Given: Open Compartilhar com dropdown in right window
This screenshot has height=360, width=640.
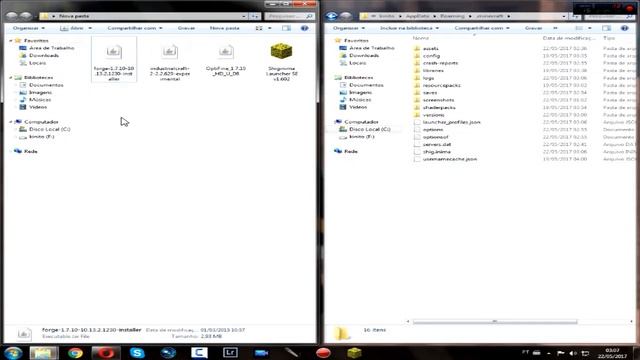Looking at the screenshot, I should click(482, 28).
